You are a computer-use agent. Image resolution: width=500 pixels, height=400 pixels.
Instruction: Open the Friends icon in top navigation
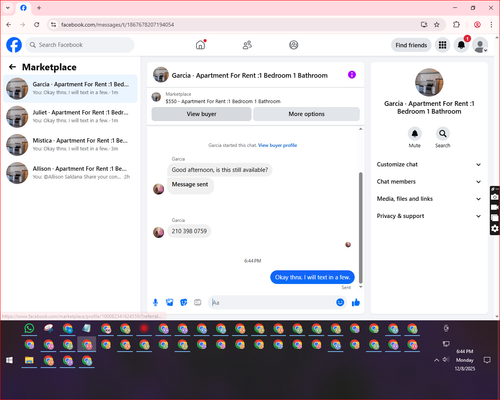point(247,45)
